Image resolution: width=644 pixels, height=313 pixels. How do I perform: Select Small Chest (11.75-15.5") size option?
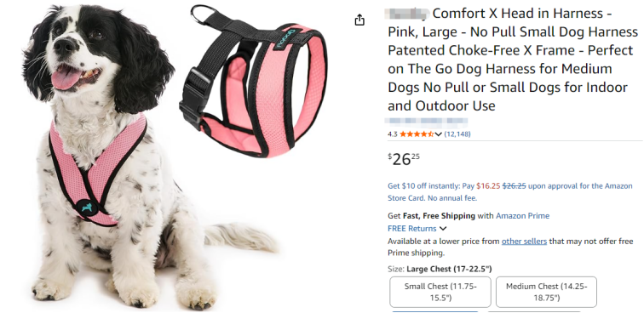[440, 292]
